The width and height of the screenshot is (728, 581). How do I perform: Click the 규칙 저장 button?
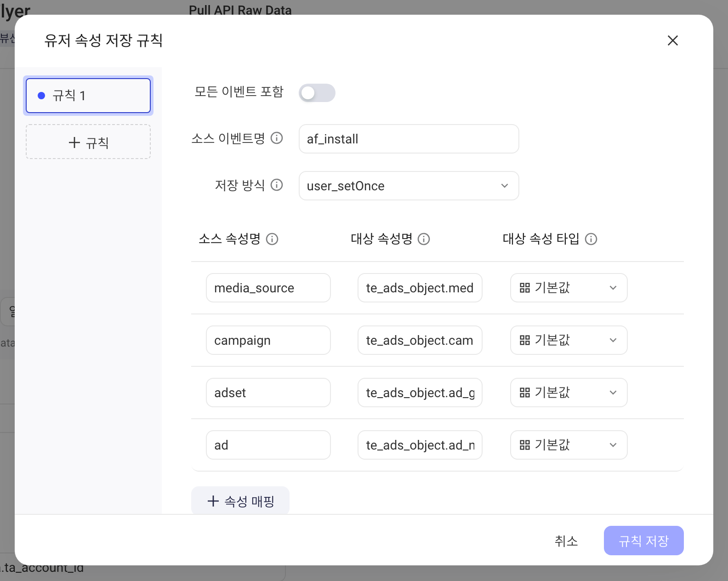[x=643, y=541]
